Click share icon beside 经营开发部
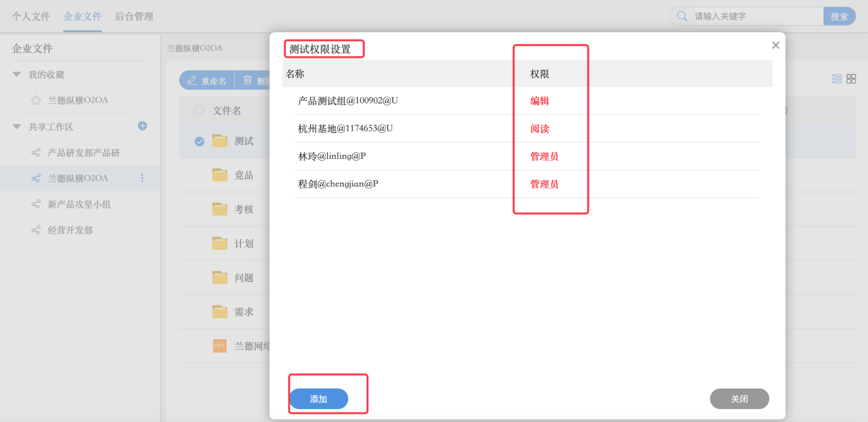This screenshot has height=422, width=868. pos(36,230)
